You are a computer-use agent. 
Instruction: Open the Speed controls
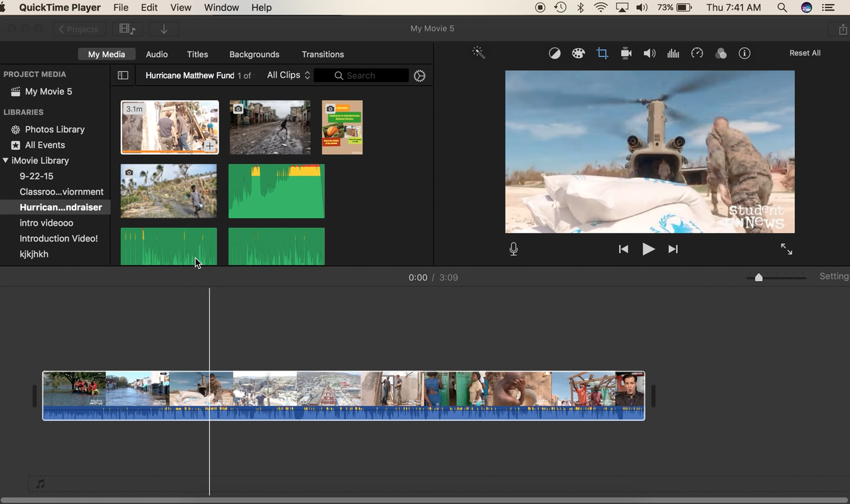click(697, 53)
